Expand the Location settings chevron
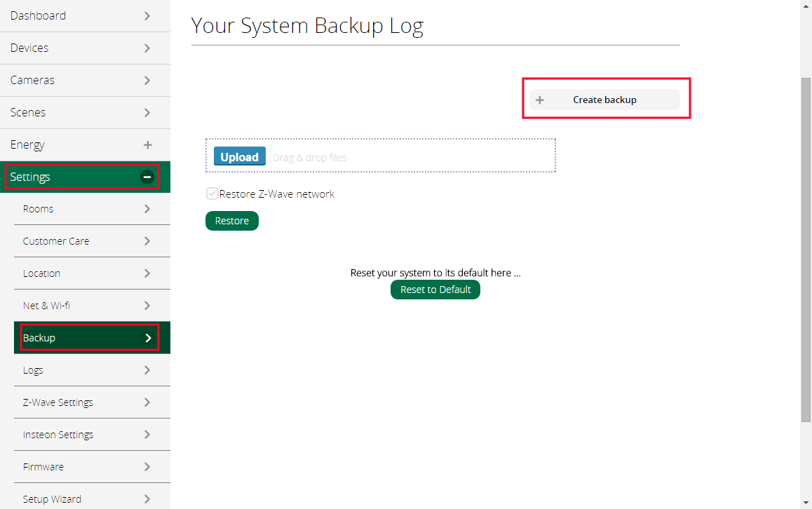Viewport: 812px width, 509px height. pos(147,273)
